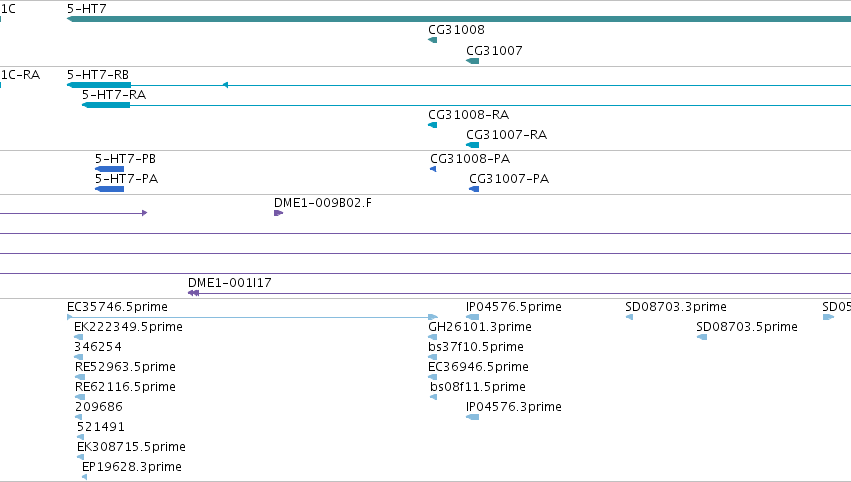Viewport: 851px width, 482px height.
Task: Select the 346254 feature label
Action: 98,347
